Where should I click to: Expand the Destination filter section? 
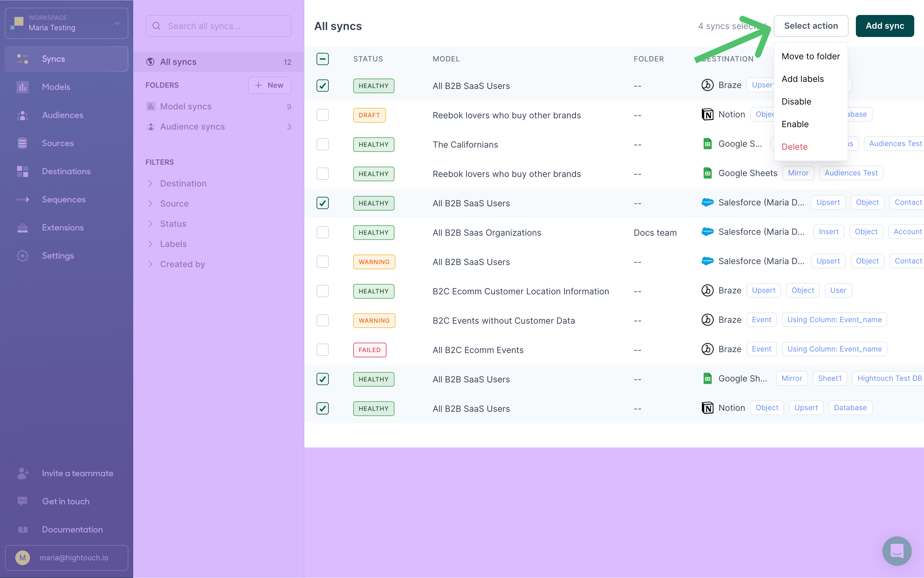point(183,183)
